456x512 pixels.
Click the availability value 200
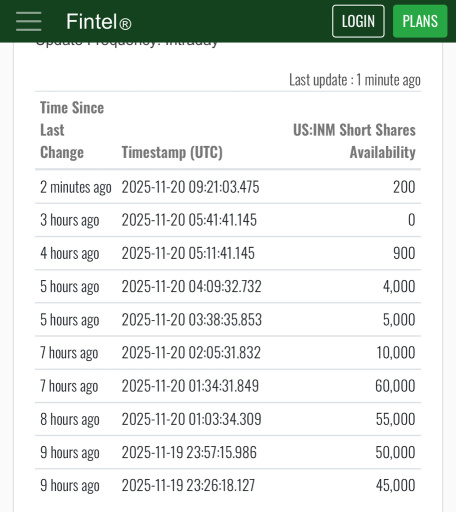(x=404, y=187)
